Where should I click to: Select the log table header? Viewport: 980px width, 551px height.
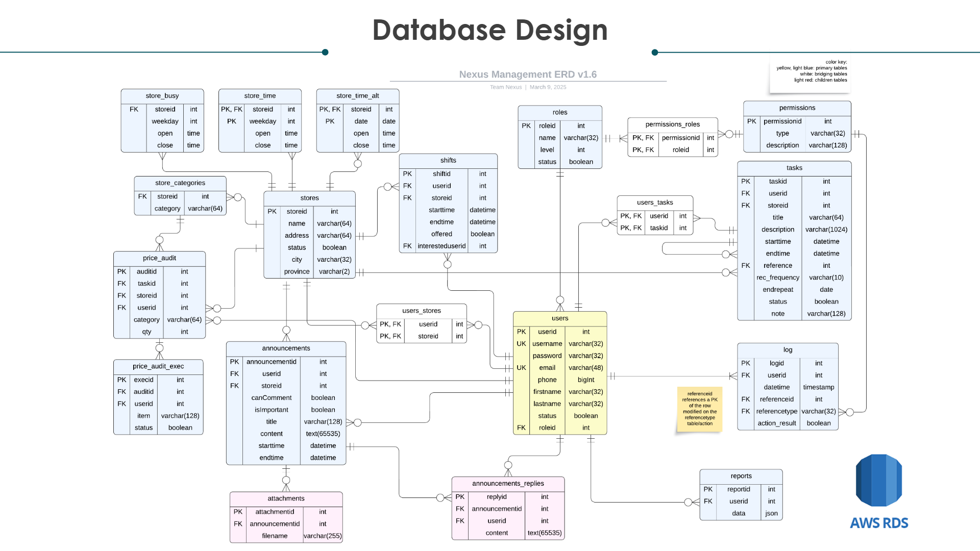788,350
